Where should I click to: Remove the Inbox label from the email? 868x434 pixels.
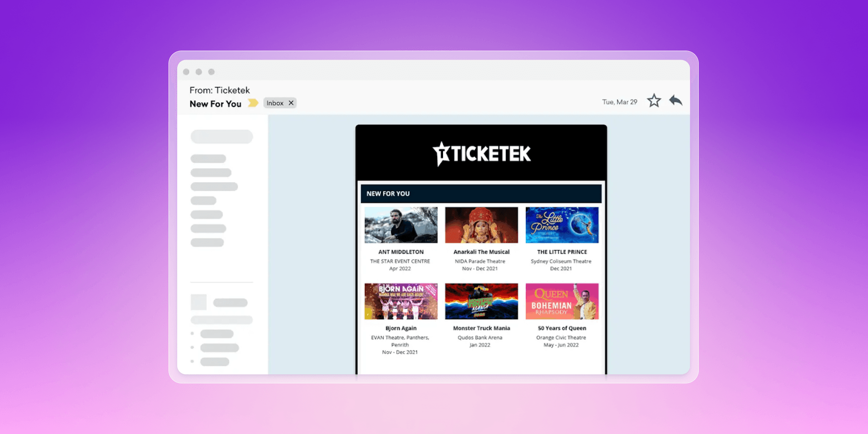pos(291,103)
